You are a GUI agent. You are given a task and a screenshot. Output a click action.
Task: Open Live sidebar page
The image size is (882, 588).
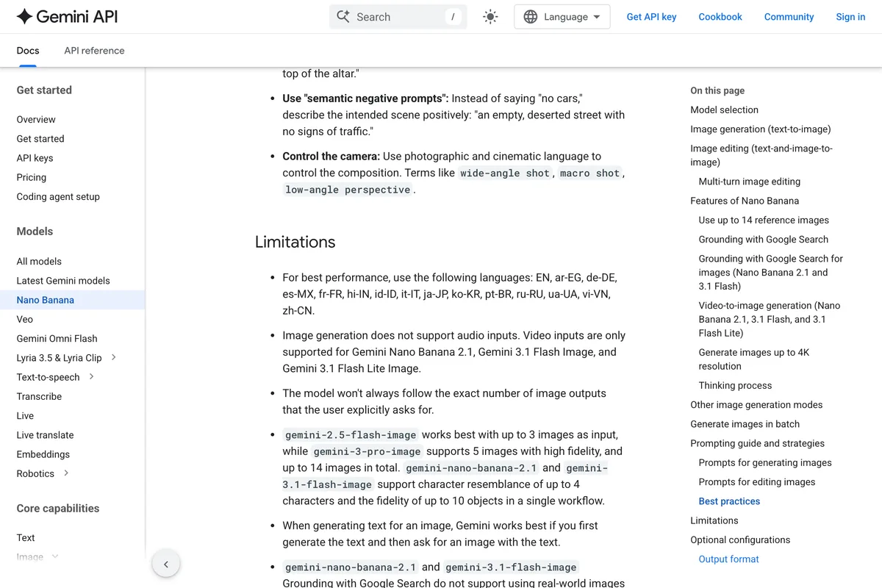pyautogui.click(x=25, y=415)
